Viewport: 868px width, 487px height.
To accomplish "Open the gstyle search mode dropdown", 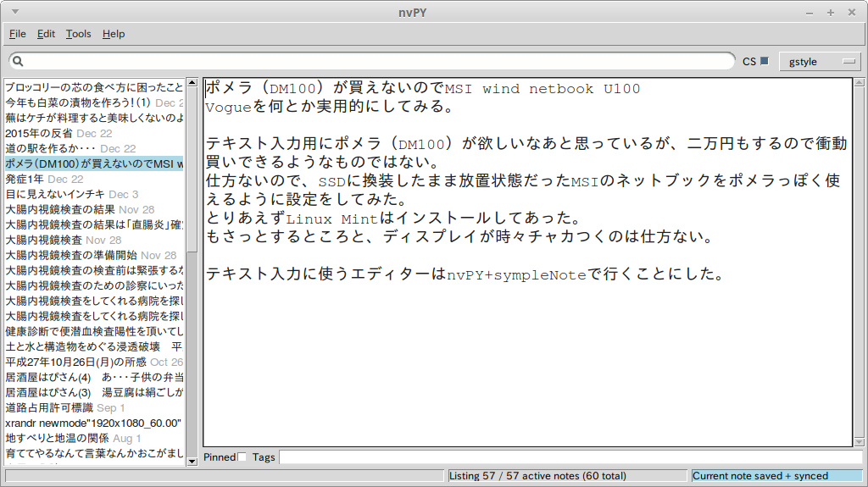I will point(820,62).
